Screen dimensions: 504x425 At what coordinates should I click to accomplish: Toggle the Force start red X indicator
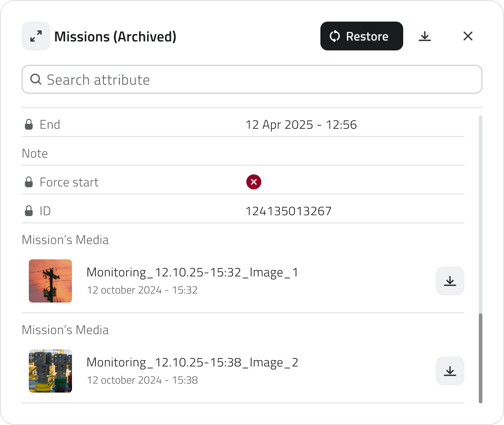pyautogui.click(x=254, y=182)
